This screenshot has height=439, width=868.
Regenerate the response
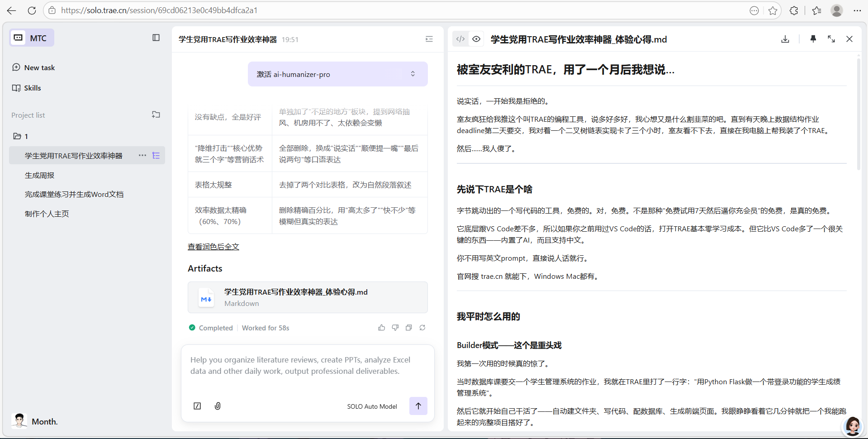(422, 328)
